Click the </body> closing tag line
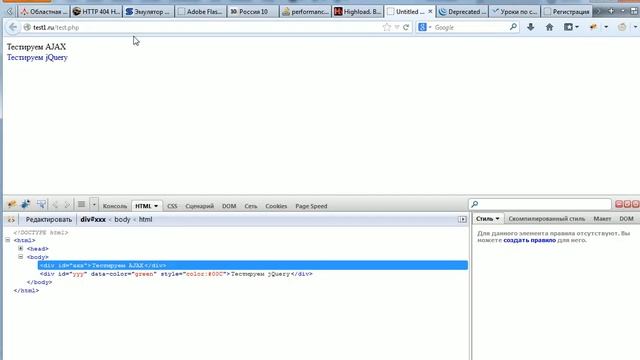This screenshot has width=640, height=360. point(39,282)
